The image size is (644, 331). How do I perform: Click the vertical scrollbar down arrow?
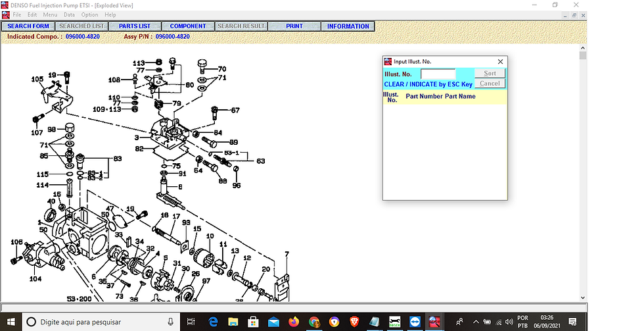(x=583, y=297)
